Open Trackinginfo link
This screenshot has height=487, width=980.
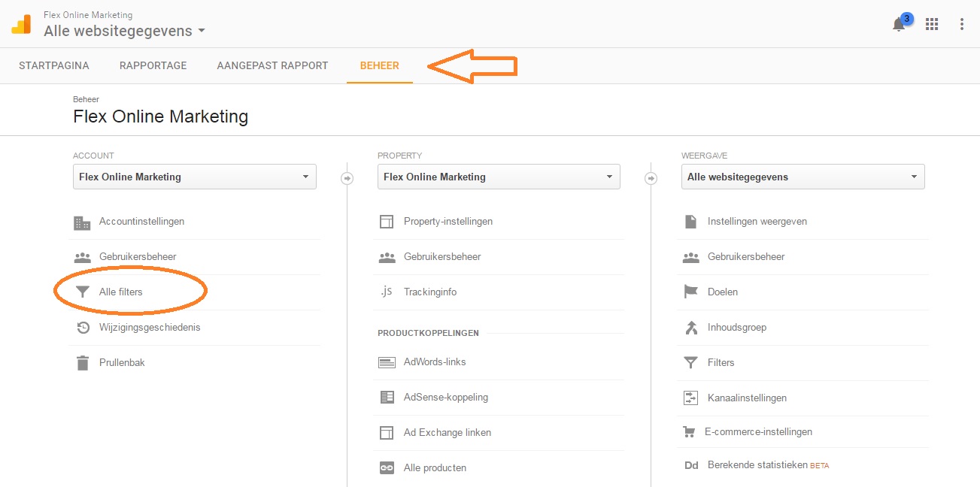point(430,292)
